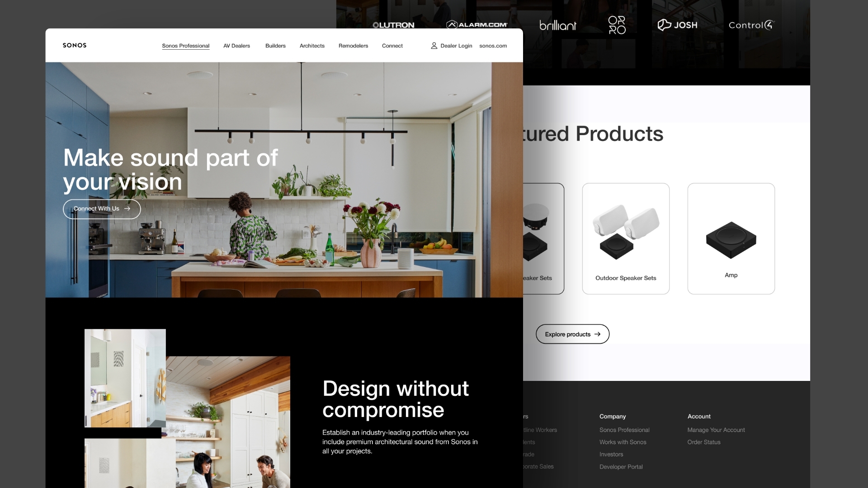
Task: Open the Sonos Professional menu item
Action: (x=185, y=45)
